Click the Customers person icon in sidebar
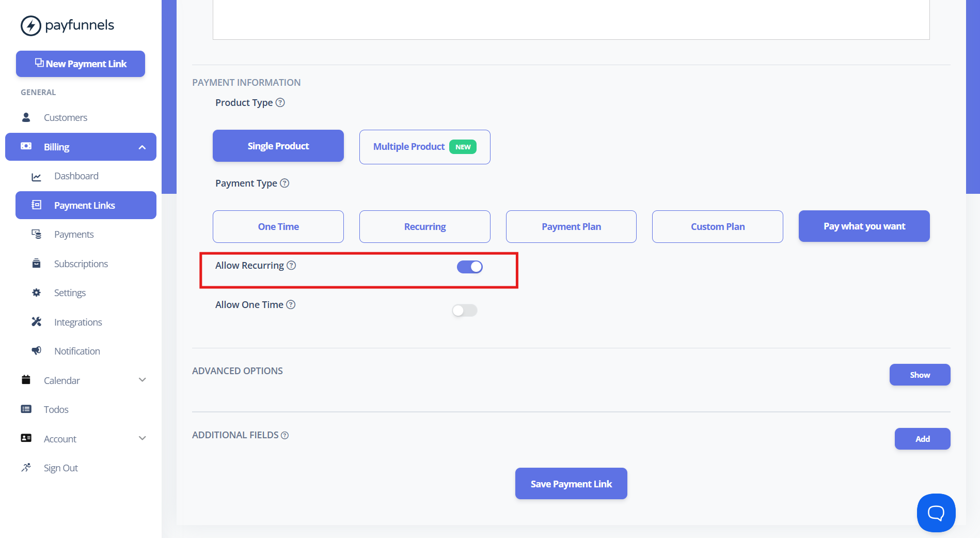 click(x=26, y=117)
